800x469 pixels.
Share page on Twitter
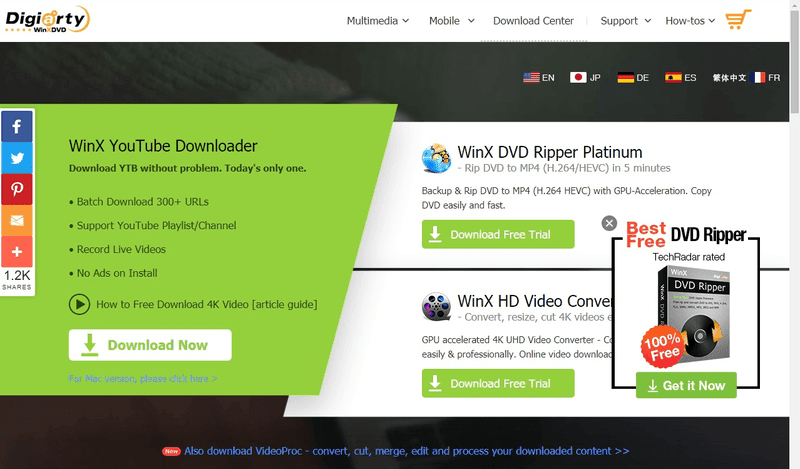pos(17,158)
